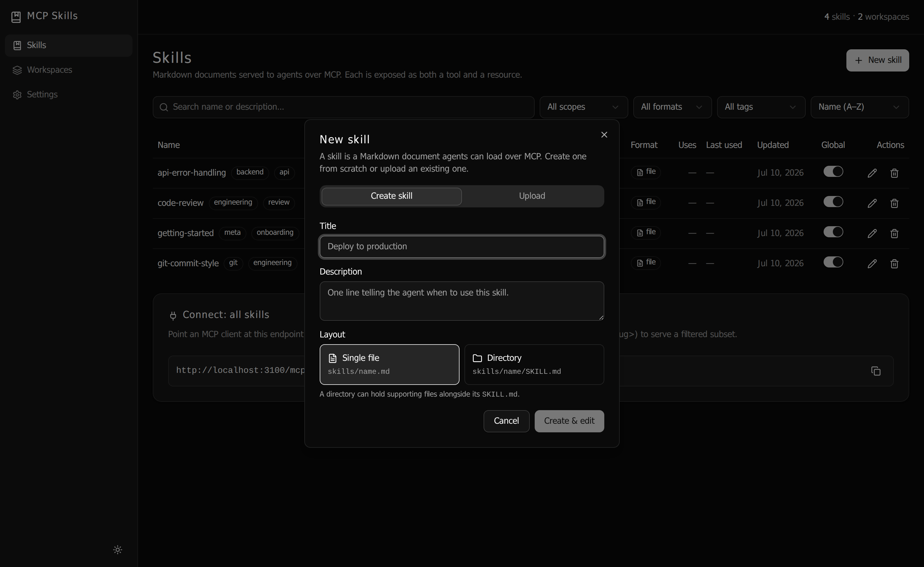Focus the Title input field
Viewport: 924px width, 567px height.
pyautogui.click(x=462, y=247)
